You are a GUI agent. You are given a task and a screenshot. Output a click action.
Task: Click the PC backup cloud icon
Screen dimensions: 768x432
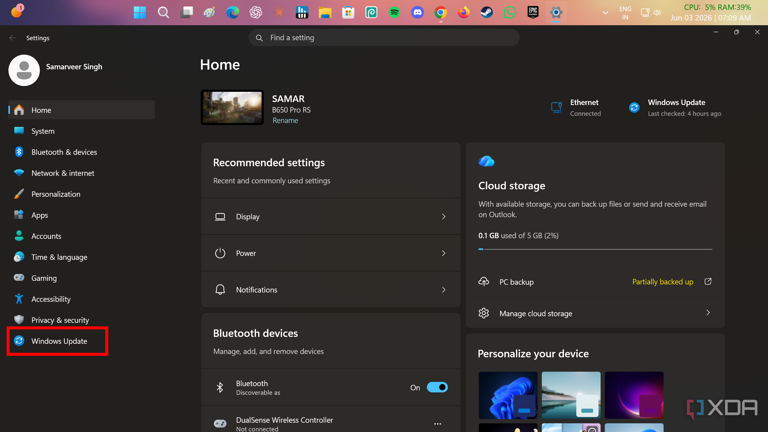484,282
